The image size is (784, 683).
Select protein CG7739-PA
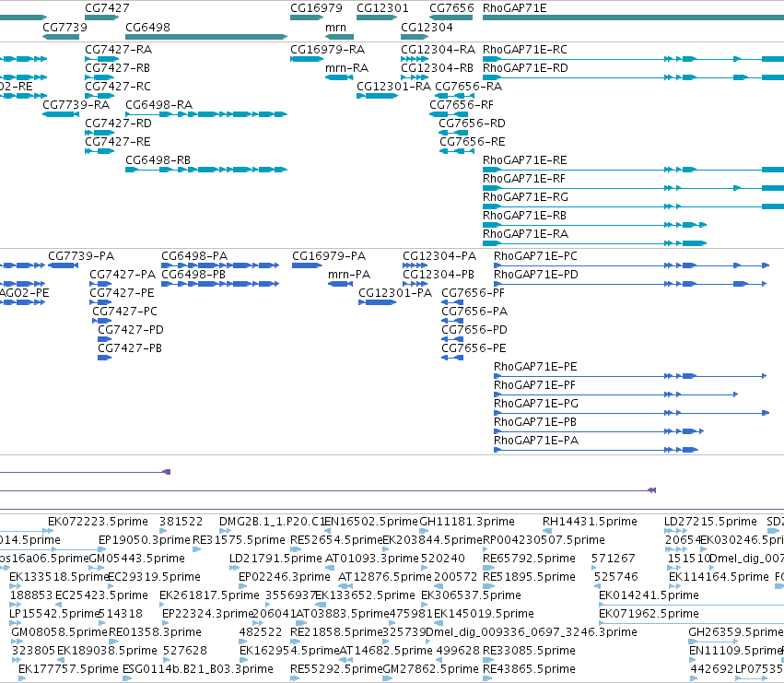point(81,256)
